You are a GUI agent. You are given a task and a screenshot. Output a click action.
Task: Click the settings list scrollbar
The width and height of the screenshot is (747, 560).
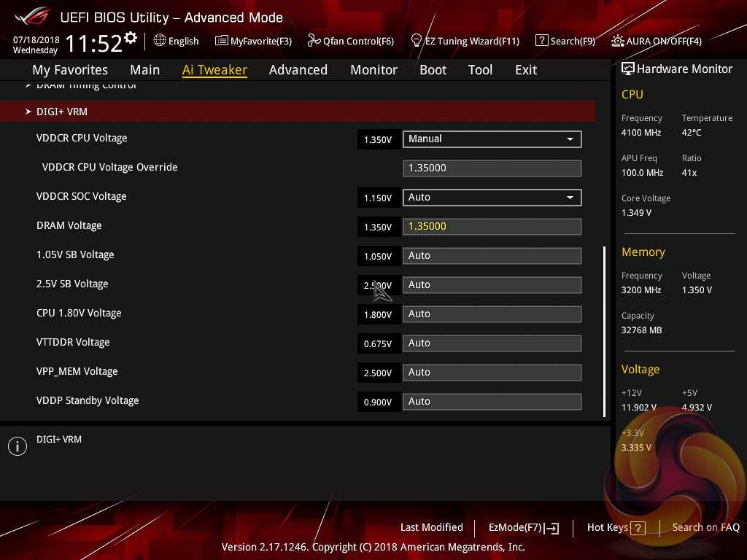604,332
